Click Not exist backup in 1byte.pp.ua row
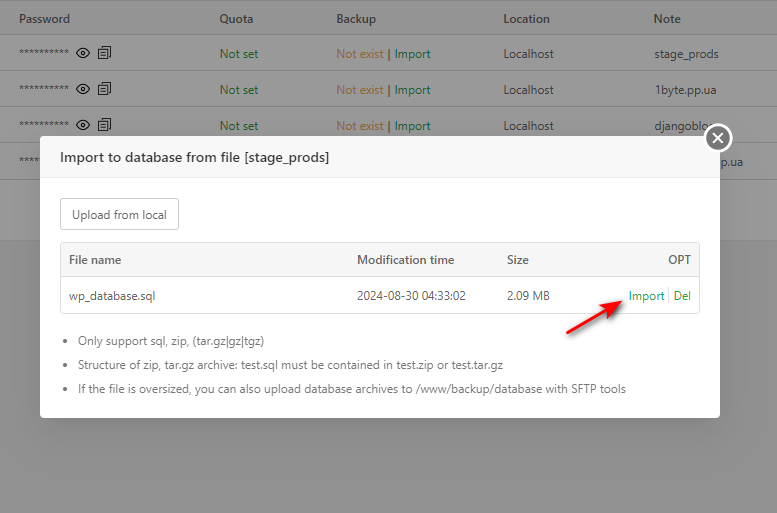Viewport: 777px width, 513px height. [x=360, y=90]
